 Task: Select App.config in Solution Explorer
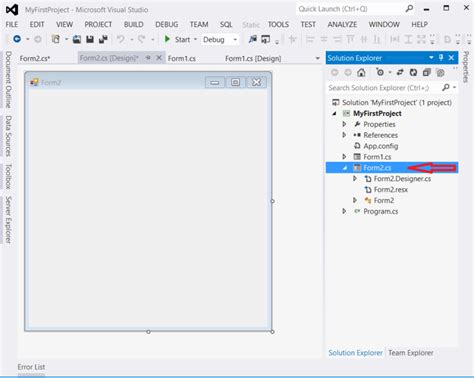[x=380, y=146]
